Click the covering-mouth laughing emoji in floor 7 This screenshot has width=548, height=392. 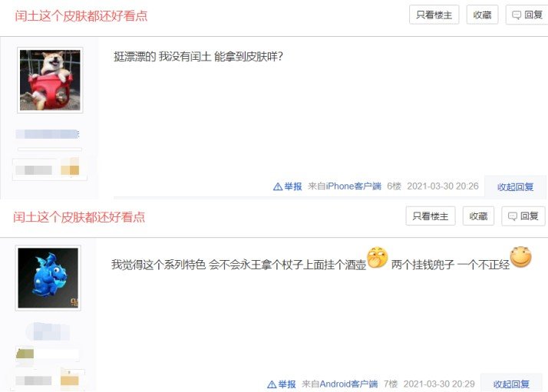click(x=378, y=258)
